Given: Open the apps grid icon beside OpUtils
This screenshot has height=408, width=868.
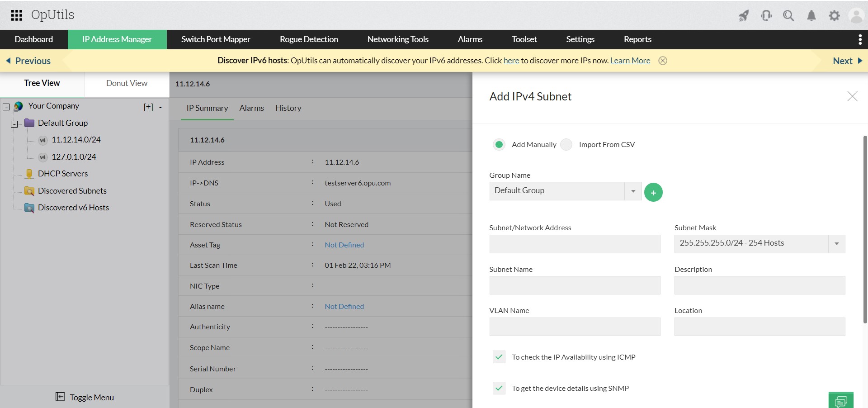Looking at the screenshot, I should tap(16, 15).
